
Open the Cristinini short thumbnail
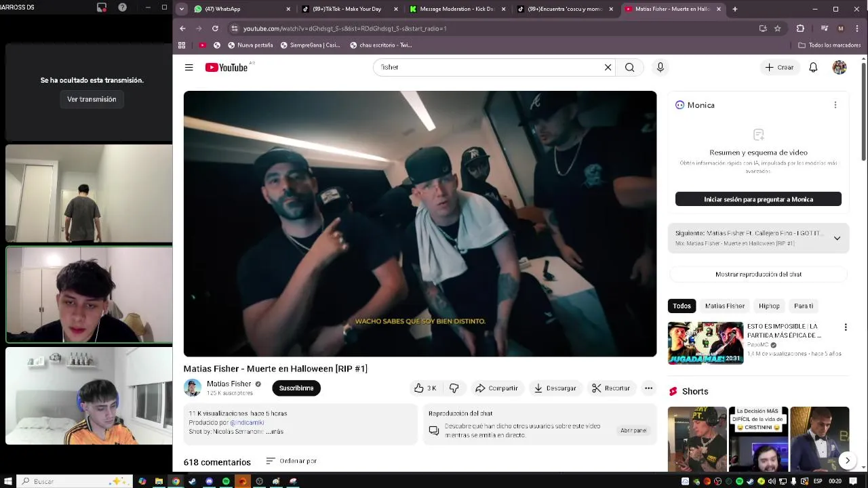point(758,439)
